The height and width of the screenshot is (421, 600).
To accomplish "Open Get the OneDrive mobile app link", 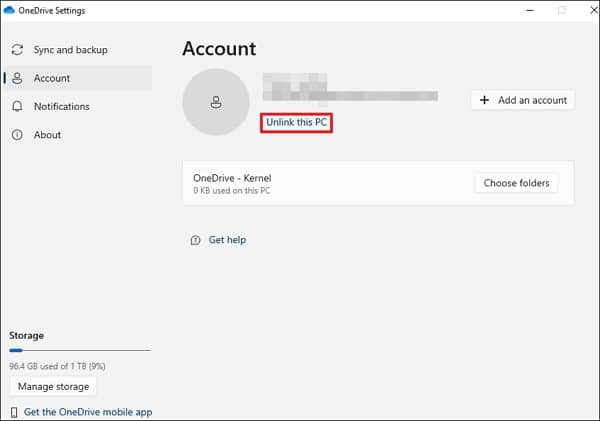I will click(x=88, y=412).
